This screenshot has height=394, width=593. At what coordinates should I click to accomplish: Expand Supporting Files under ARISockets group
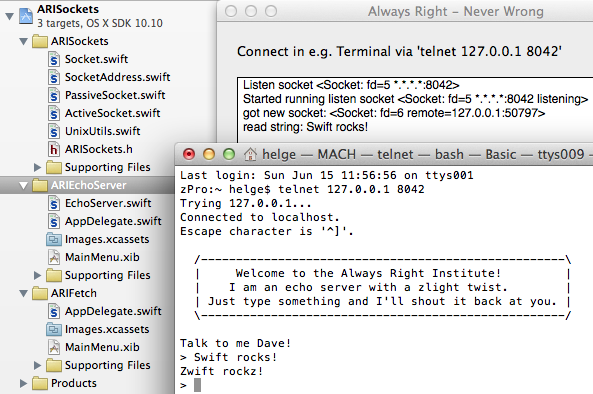tap(37, 167)
